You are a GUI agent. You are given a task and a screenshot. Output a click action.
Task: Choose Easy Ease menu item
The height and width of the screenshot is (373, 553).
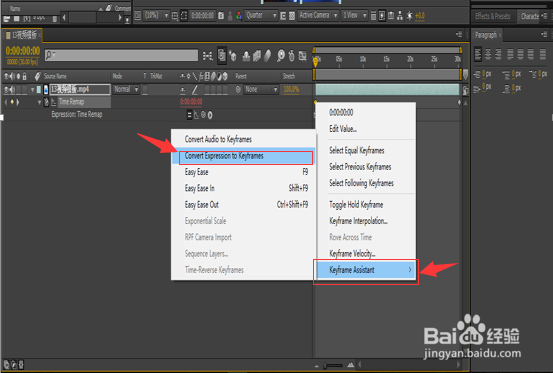point(243,172)
